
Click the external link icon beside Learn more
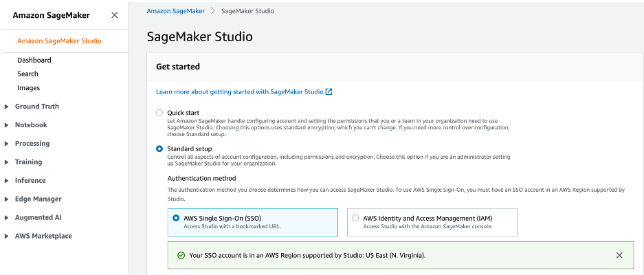click(329, 91)
